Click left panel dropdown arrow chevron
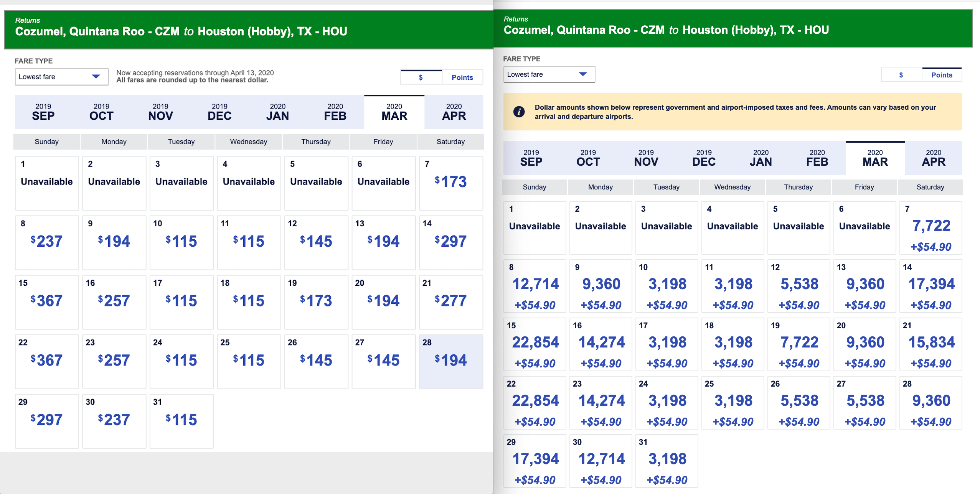The height and width of the screenshot is (494, 980). (x=96, y=77)
